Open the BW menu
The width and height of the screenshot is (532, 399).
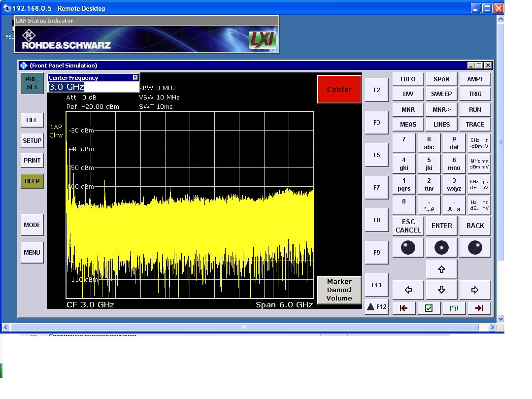tap(408, 94)
